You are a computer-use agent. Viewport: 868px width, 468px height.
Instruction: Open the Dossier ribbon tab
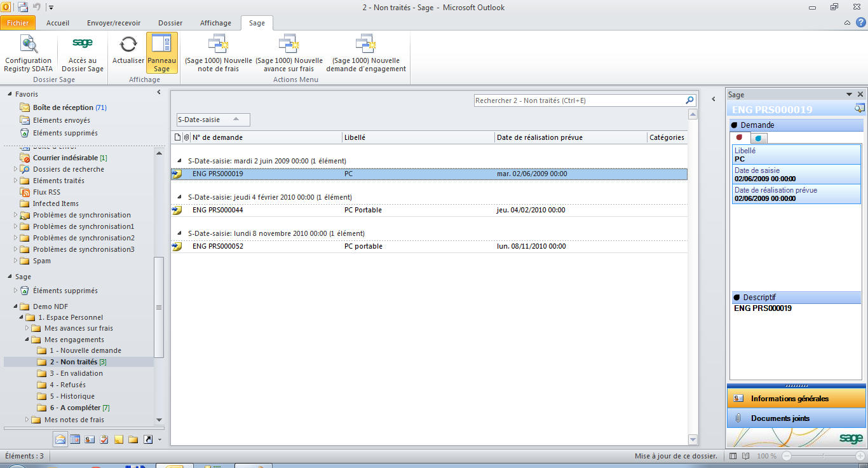click(x=170, y=23)
